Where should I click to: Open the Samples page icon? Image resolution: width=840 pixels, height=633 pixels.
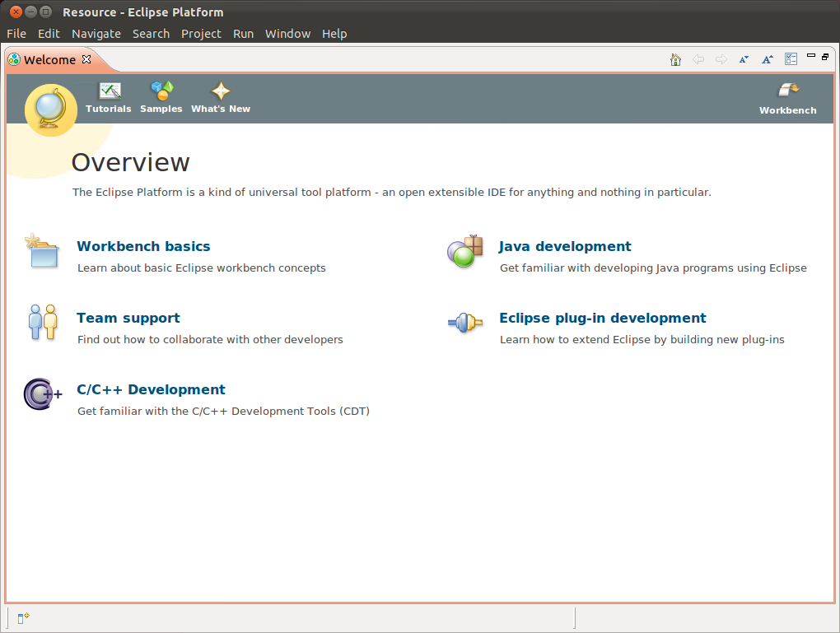coord(161,91)
